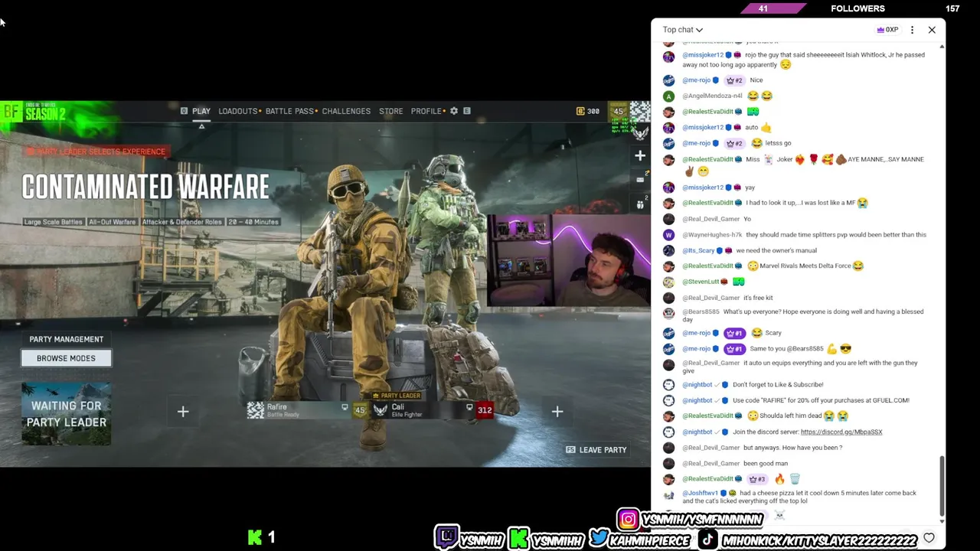Click the empty party slot plus on left

[x=183, y=412]
